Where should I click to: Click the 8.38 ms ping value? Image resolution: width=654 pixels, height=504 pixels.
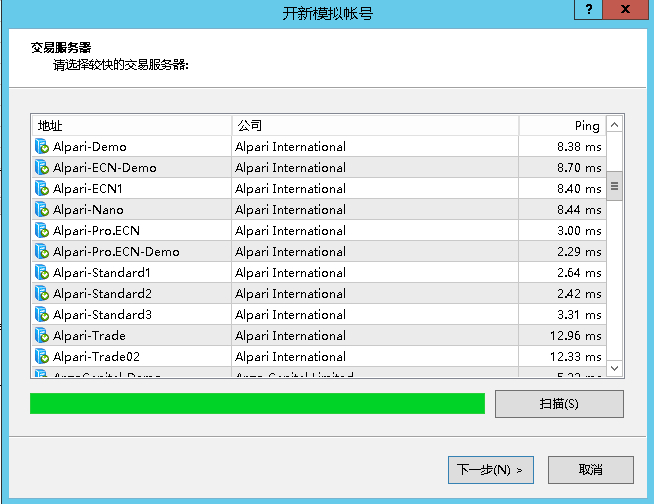[579, 147]
